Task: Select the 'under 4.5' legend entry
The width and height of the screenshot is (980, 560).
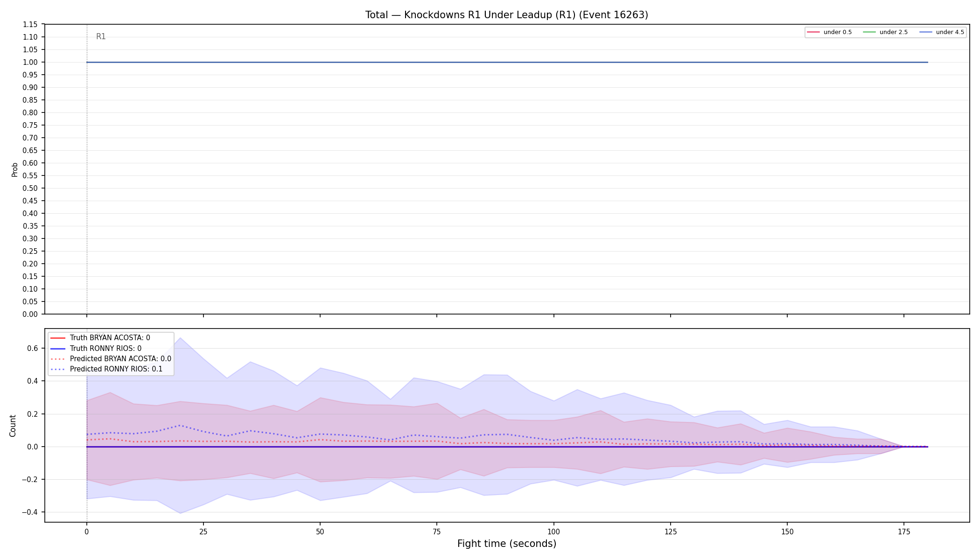Action: [942, 32]
